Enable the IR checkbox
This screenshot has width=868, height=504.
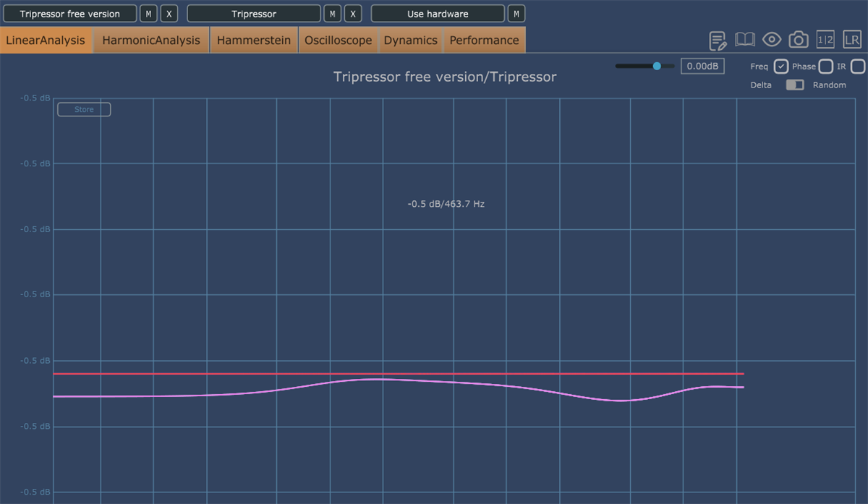[858, 67]
